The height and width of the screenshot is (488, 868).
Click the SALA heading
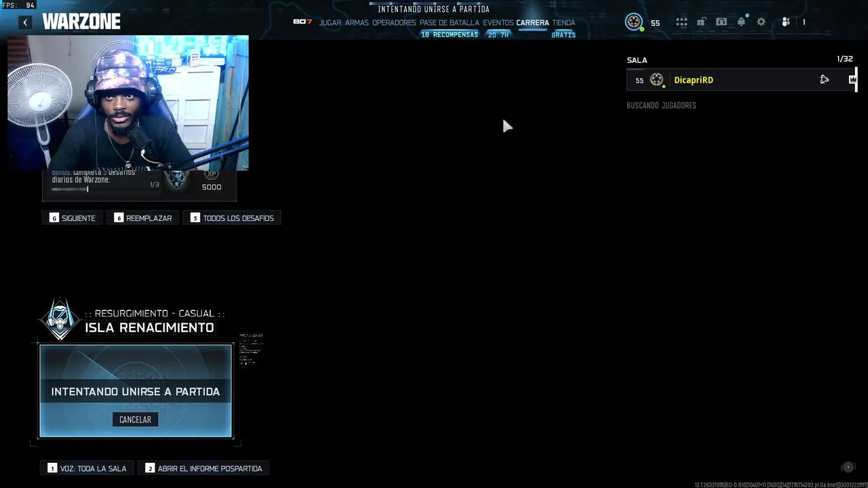(x=637, y=60)
